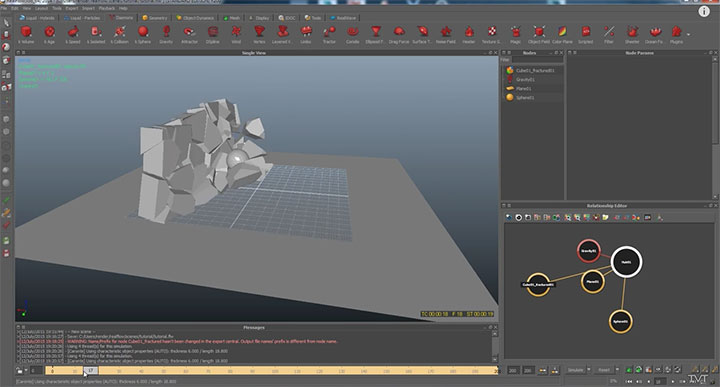Add a DSpline daemon
The image size is (720, 387).
(x=213, y=34)
